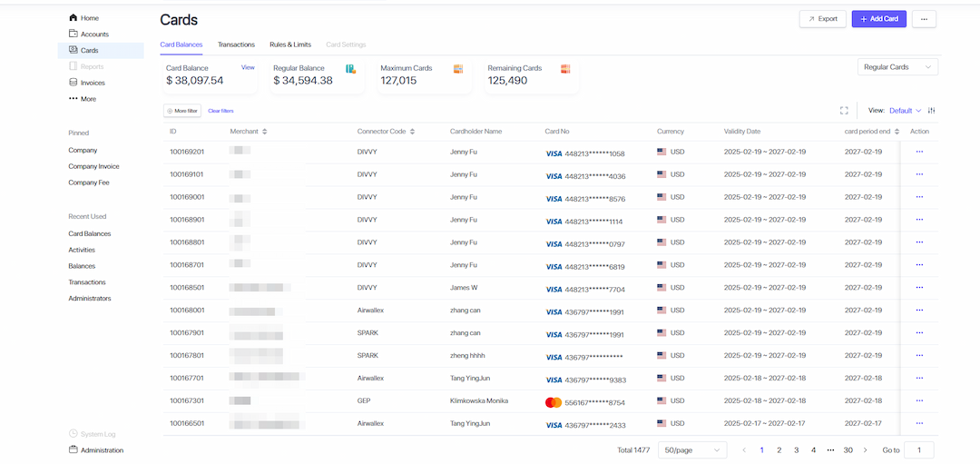Open the System Log sidebar icon
This screenshot has width=980, height=464.
(x=73, y=434)
